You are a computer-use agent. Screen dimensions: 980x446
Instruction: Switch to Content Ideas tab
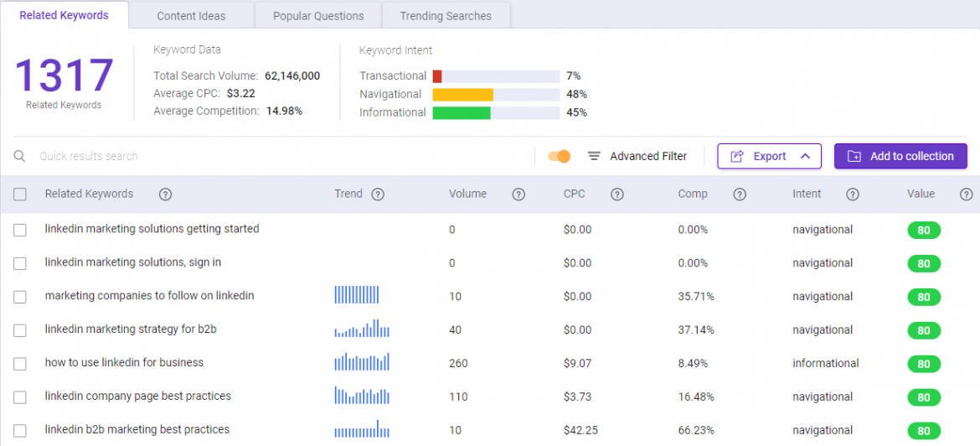click(x=191, y=16)
